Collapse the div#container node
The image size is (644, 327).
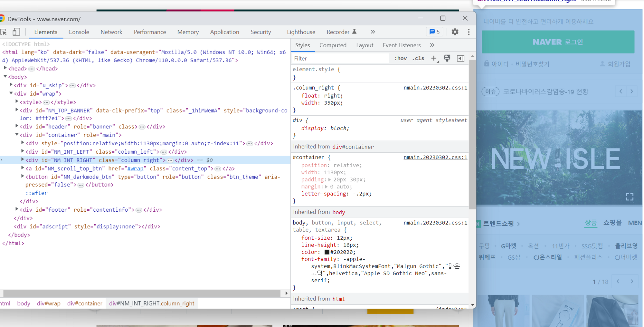click(17, 134)
